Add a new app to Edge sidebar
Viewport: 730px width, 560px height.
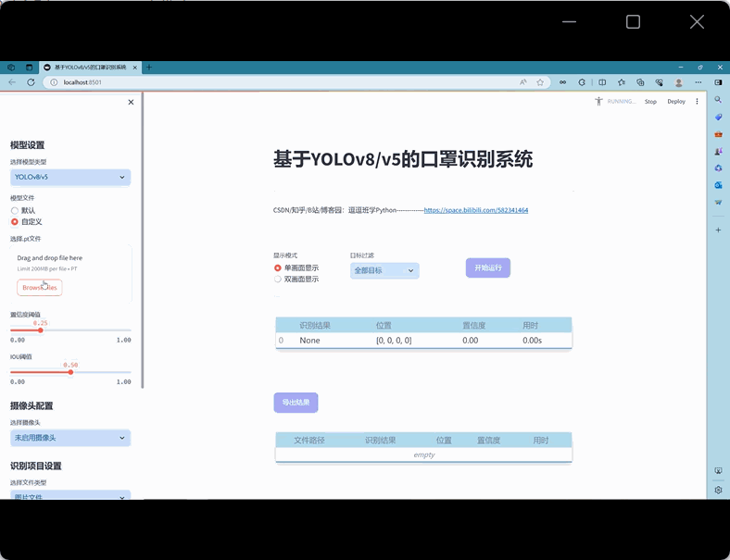[718, 230]
